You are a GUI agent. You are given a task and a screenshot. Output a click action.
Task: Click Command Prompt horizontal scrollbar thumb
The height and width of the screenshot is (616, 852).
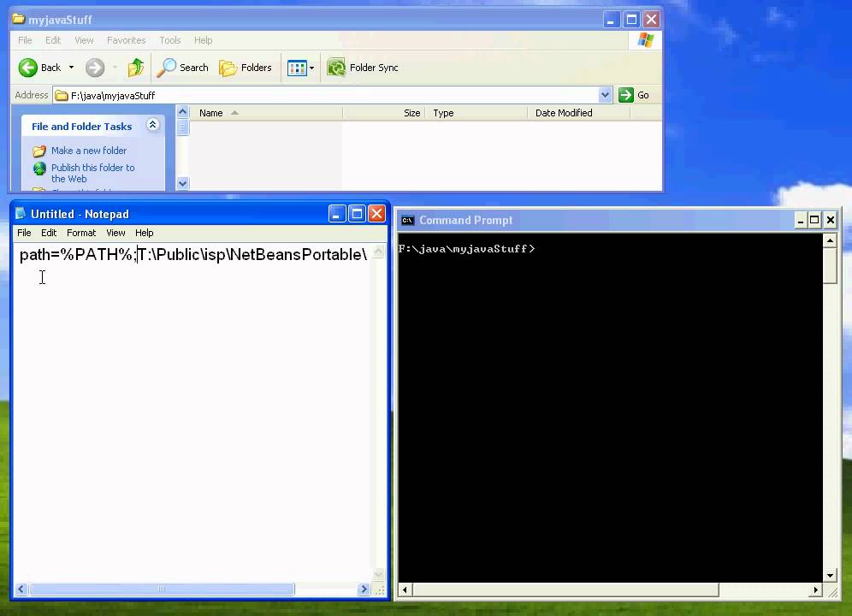click(x=565, y=589)
